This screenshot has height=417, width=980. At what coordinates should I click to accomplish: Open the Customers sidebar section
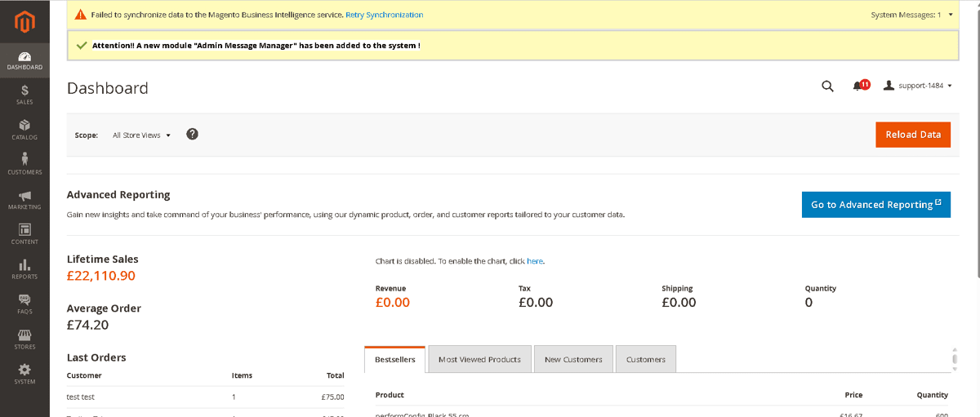(24, 164)
